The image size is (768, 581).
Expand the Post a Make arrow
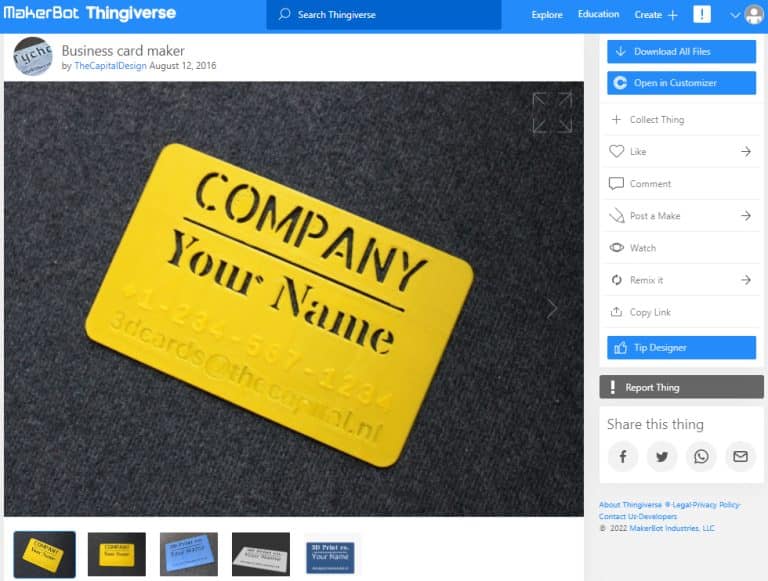coord(745,216)
